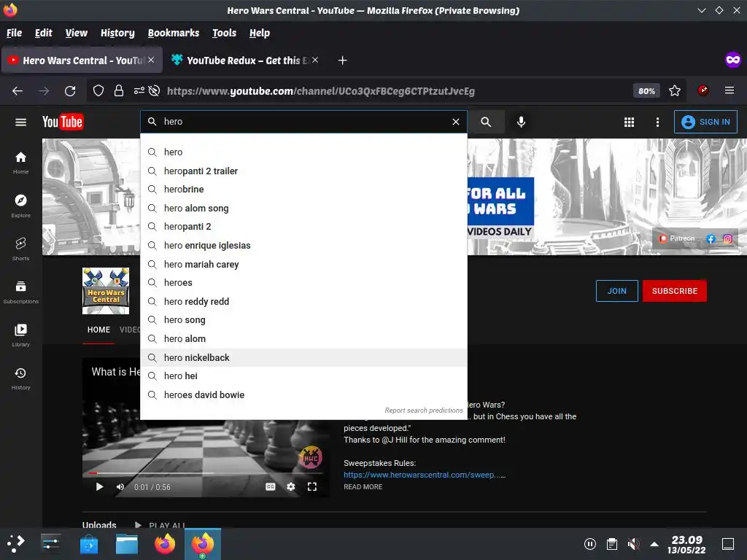
Task: Open site permissions icon in address bar
Action: pos(139,91)
